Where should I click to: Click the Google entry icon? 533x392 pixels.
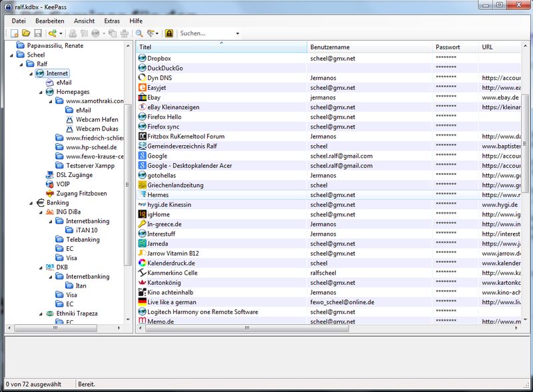(143, 156)
